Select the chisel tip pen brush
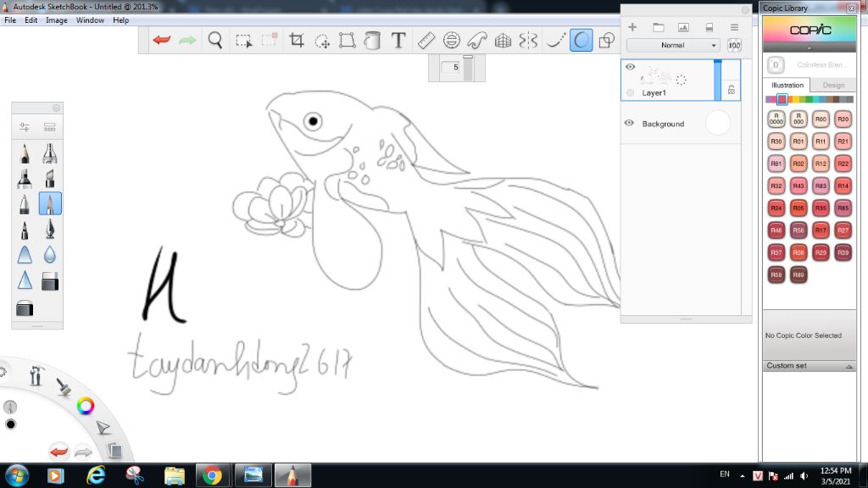The height and width of the screenshot is (488, 868). (x=50, y=179)
